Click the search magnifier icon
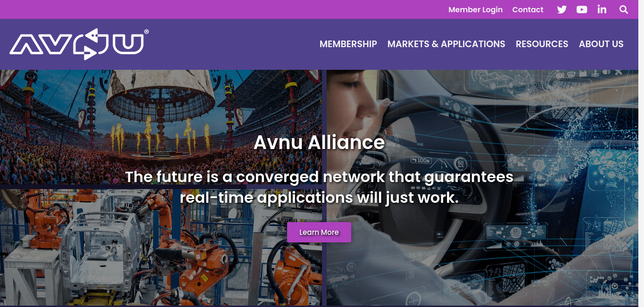Viewport: 644px width, 307px height. pyautogui.click(x=624, y=9)
